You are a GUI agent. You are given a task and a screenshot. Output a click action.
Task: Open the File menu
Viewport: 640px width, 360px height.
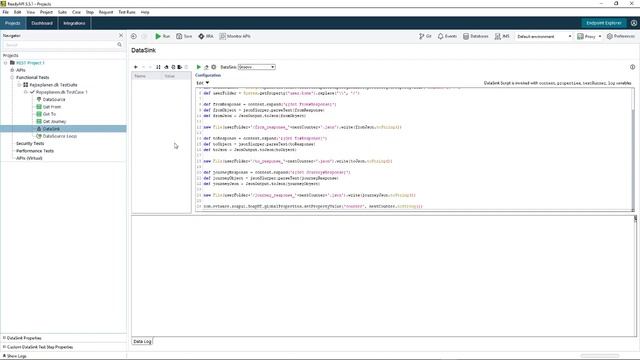pyautogui.click(x=6, y=12)
